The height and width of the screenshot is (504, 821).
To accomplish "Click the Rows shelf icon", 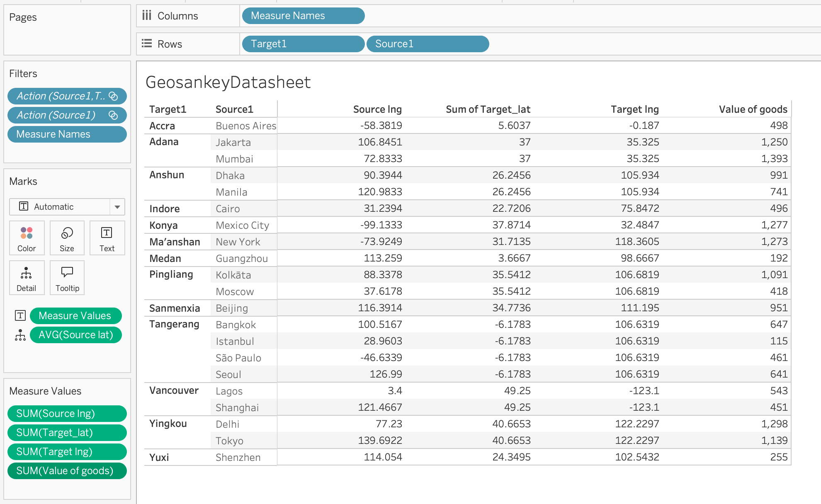I will 147,44.
